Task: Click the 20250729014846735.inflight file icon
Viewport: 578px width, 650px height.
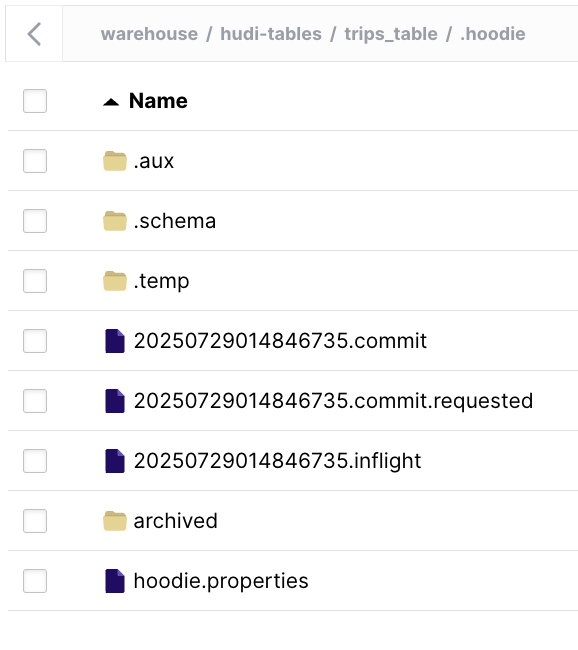Action: tap(115, 461)
